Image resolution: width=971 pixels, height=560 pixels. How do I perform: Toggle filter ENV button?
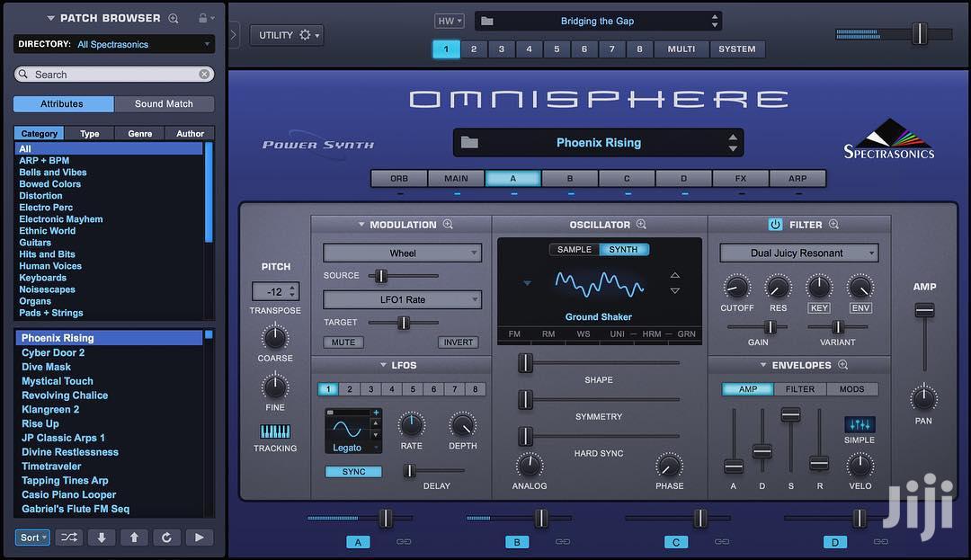(860, 308)
